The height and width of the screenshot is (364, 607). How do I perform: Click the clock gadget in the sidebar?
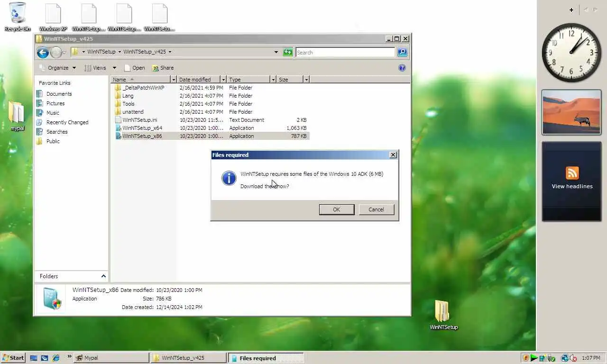571,52
